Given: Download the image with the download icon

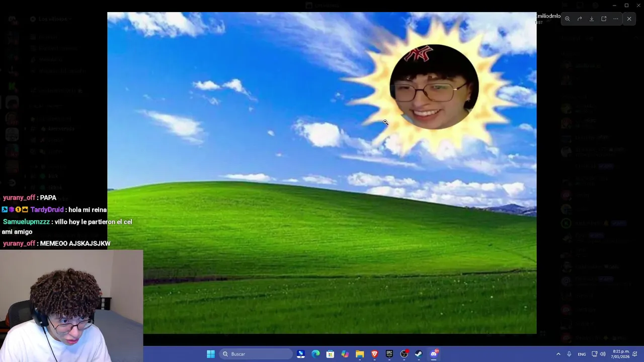Looking at the screenshot, I should coord(592,19).
